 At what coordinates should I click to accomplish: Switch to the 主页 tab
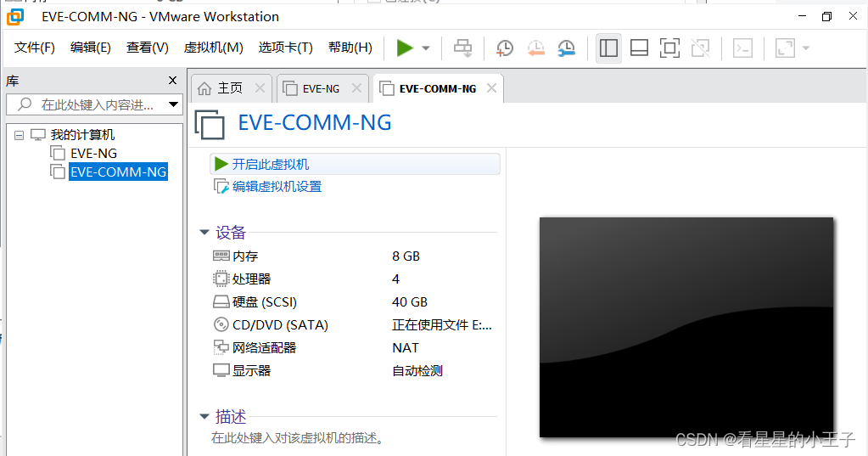230,88
